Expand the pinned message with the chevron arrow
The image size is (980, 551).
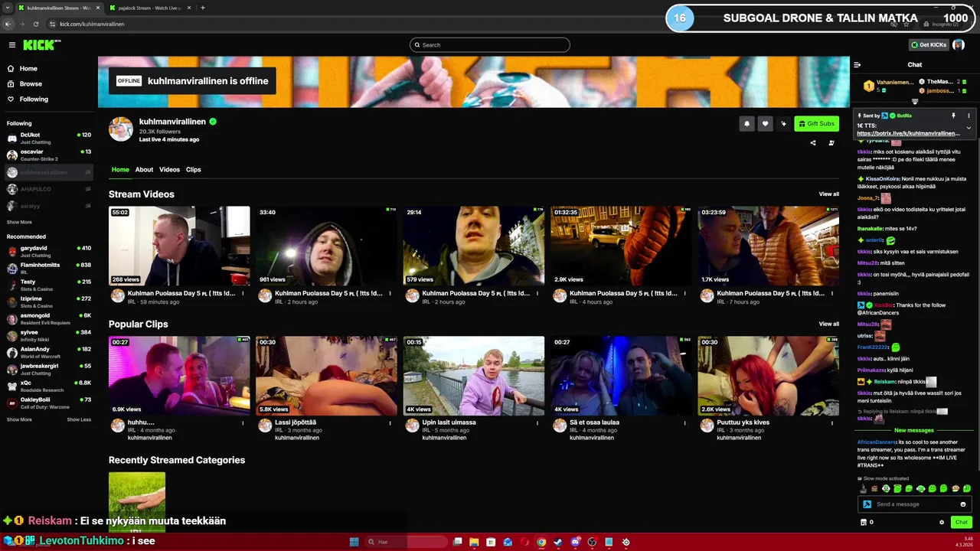pyautogui.click(x=969, y=128)
